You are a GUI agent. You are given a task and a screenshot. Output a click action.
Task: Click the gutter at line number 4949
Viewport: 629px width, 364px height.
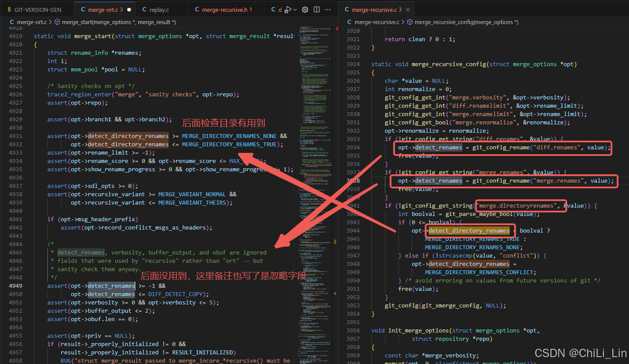click(16, 286)
